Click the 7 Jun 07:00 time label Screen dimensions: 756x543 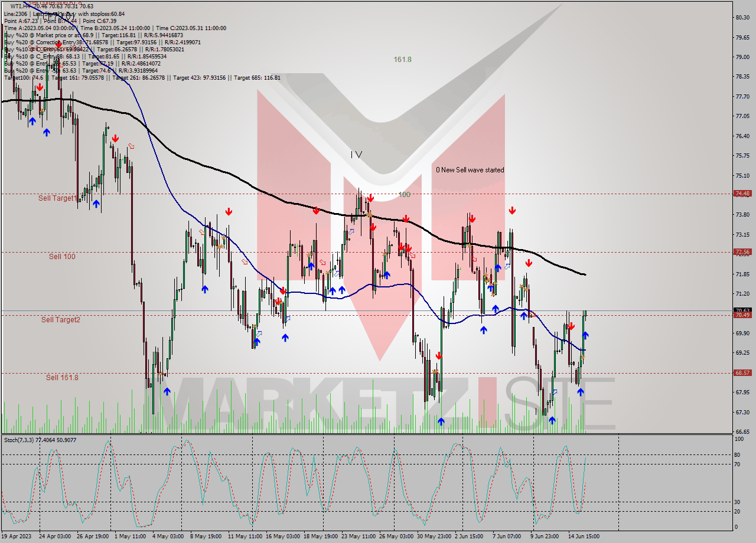[506, 537]
